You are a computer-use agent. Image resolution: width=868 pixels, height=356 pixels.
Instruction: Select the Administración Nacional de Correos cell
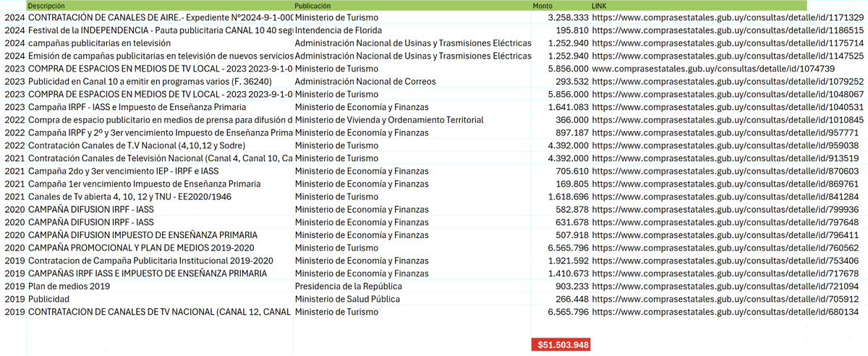pyautogui.click(x=412, y=82)
